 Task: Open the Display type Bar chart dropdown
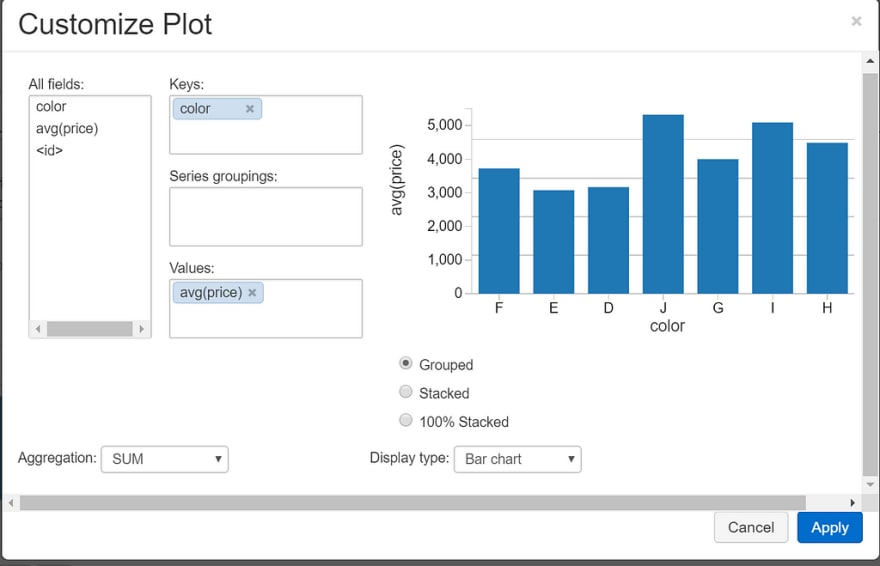(x=517, y=459)
